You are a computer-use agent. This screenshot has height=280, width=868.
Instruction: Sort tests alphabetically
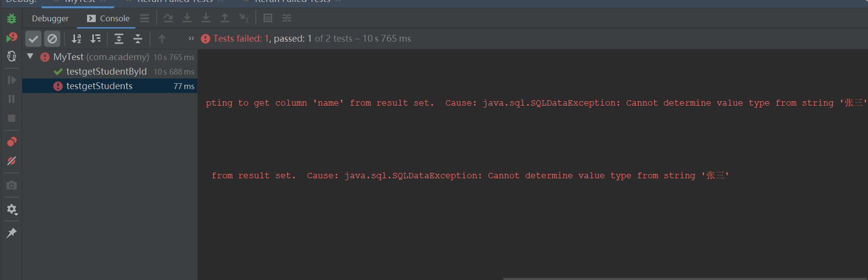pyautogui.click(x=76, y=39)
